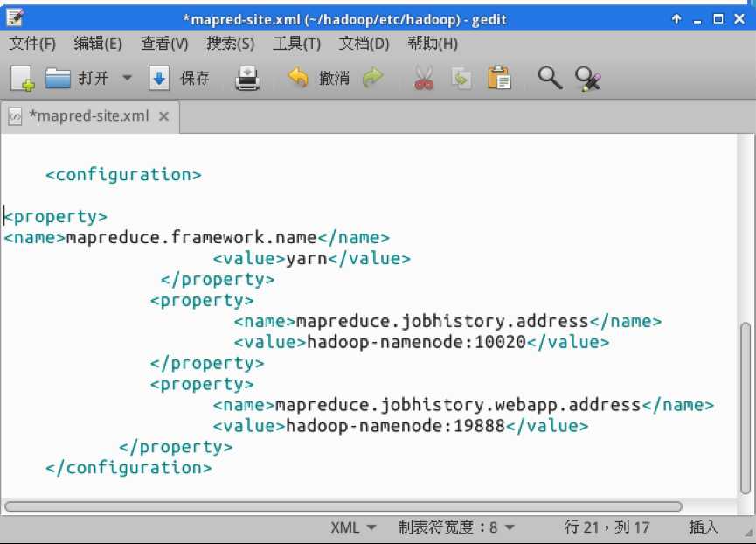The image size is (756, 544).
Task: Open the 文件(F) menu
Action: pyautogui.click(x=32, y=44)
